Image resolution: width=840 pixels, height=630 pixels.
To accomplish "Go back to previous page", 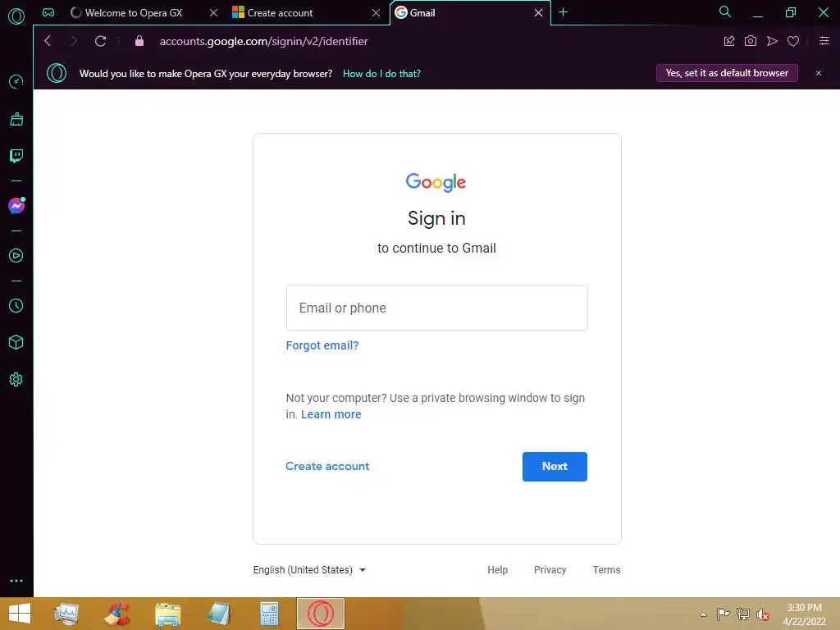I will point(48,41).
